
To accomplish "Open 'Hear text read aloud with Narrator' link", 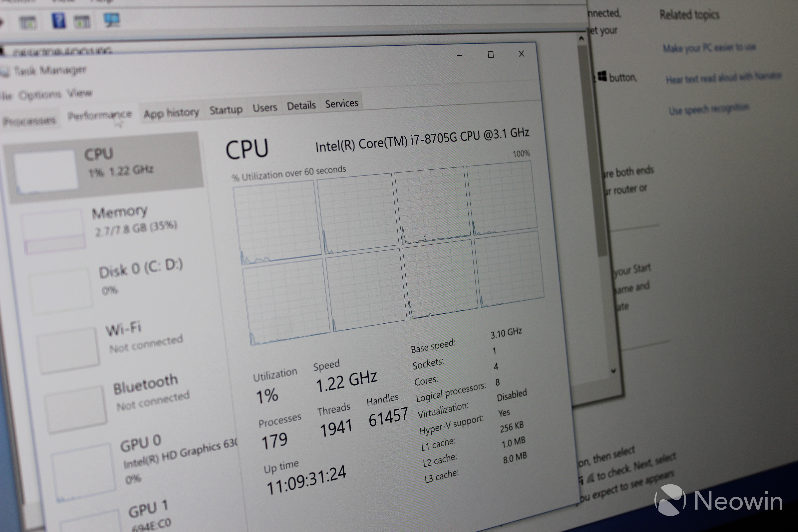I will (723, 78).
